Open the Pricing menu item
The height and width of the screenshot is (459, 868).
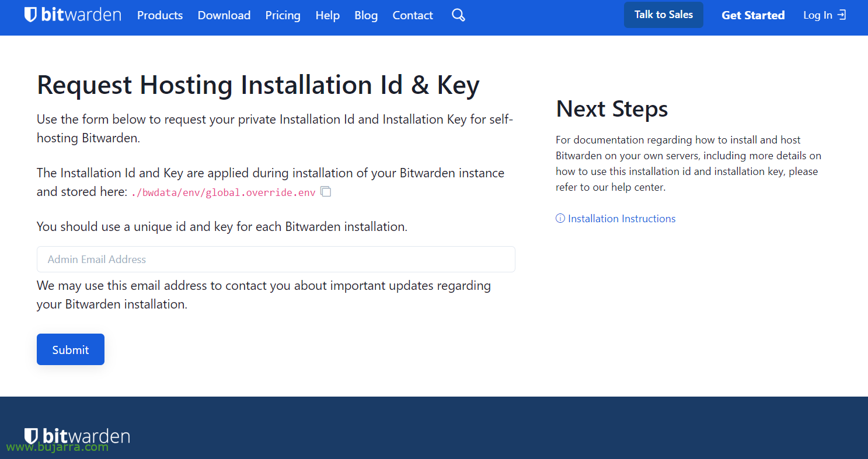283,15
